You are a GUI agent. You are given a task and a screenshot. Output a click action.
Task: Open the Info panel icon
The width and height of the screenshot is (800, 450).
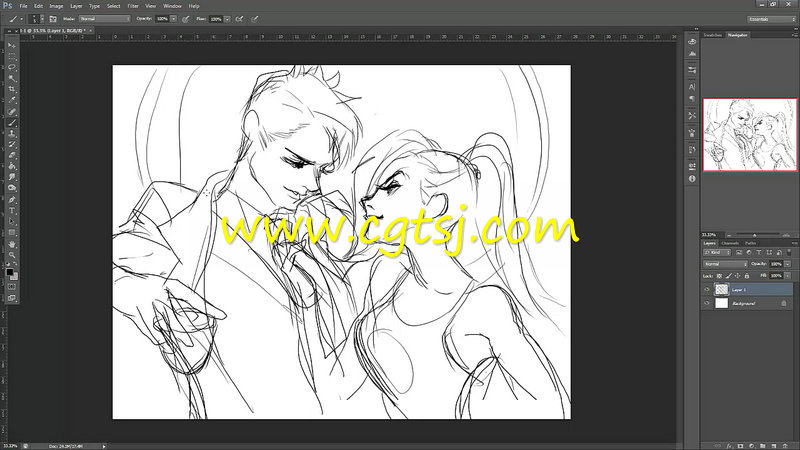[x=692, y=179]
